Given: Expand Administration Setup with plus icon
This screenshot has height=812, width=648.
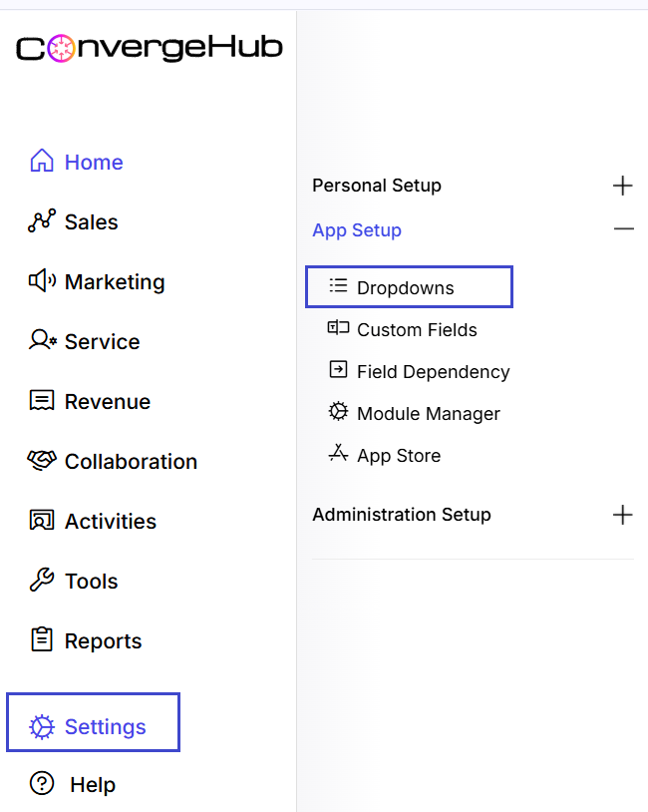Looking at the screenshot, I should point(623,515).
